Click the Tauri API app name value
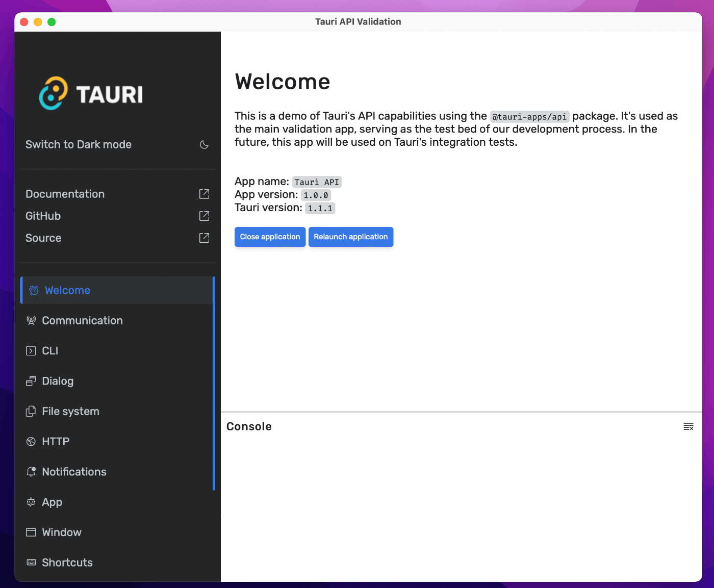The width and height of the screenshot is (714, 588). point(317,182)
